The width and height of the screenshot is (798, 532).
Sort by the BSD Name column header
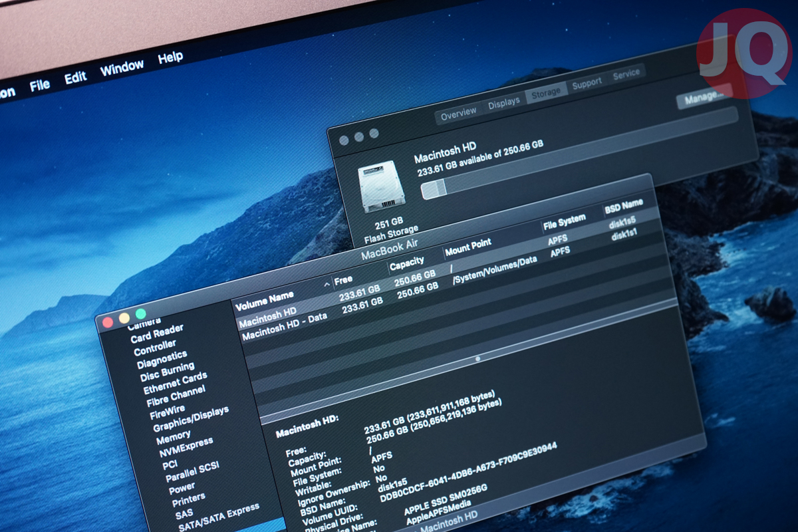[x=623, y=205]
